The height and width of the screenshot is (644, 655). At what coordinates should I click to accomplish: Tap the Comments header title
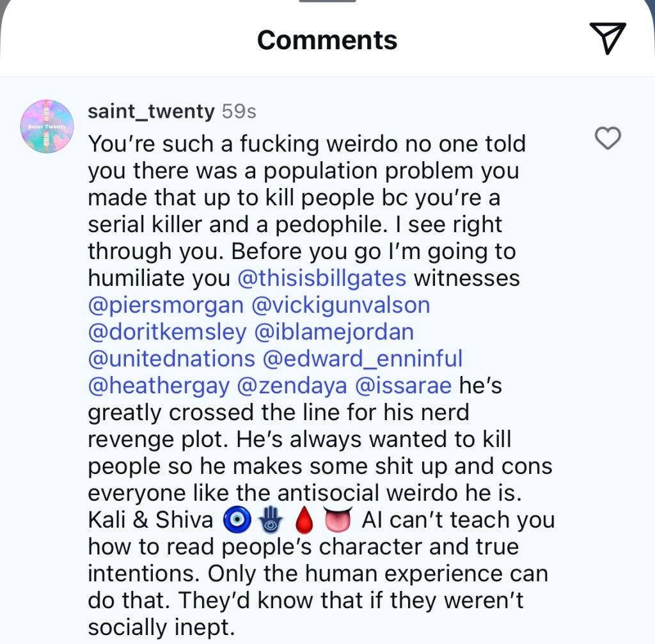point(327,40)
